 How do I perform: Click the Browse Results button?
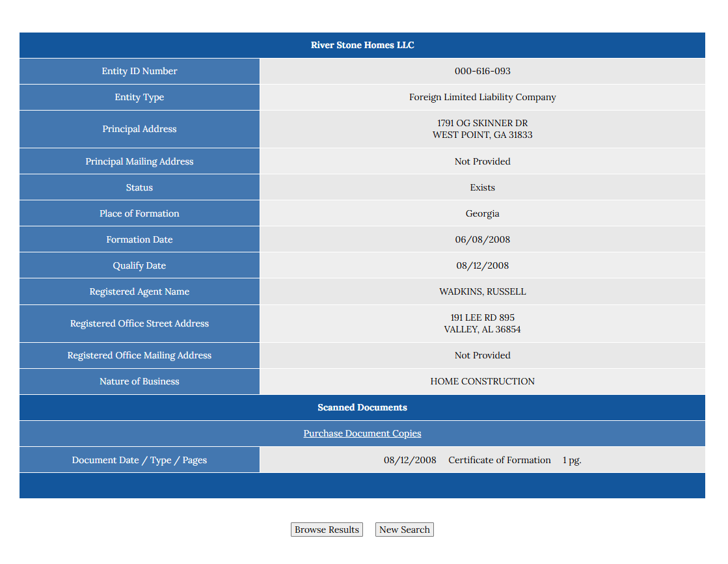pyautogui.click(x=327, y=530)
